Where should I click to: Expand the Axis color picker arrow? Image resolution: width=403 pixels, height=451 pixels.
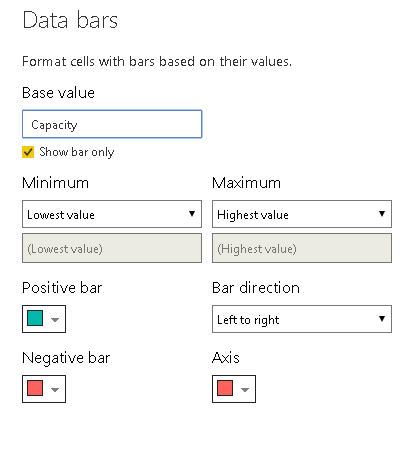pos(245,390)
